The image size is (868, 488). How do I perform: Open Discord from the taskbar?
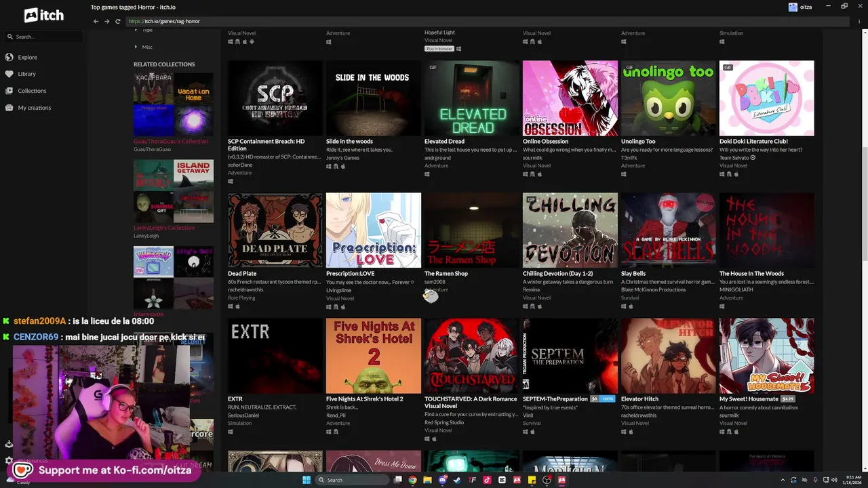(x=442, y=480)
